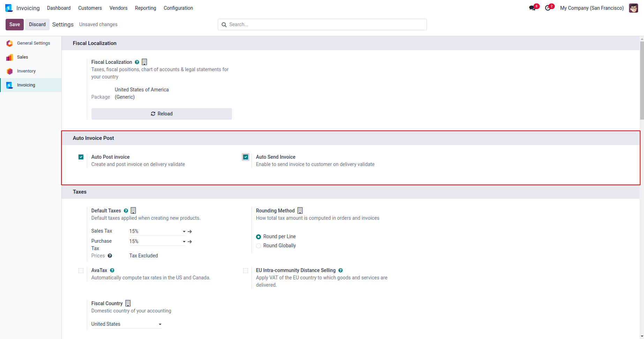Click the user avatar in top bar
644x339 pixels.
pyautogui.click(x=633, y=8)
